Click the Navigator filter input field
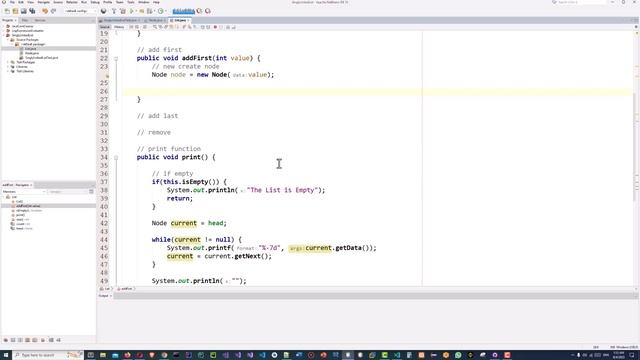The image size is (640, 360). pyautogui.click(x=68, y=191)
